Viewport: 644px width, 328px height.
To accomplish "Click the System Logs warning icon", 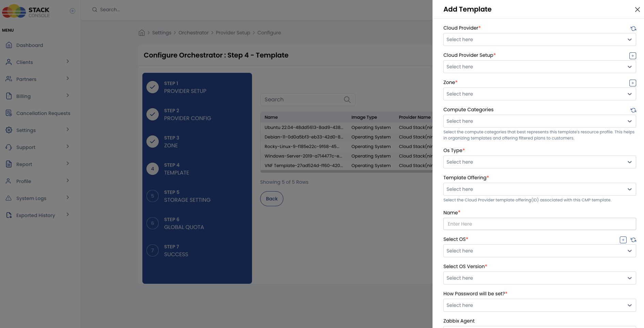I will pyautogui.click(x=9, y=198).
